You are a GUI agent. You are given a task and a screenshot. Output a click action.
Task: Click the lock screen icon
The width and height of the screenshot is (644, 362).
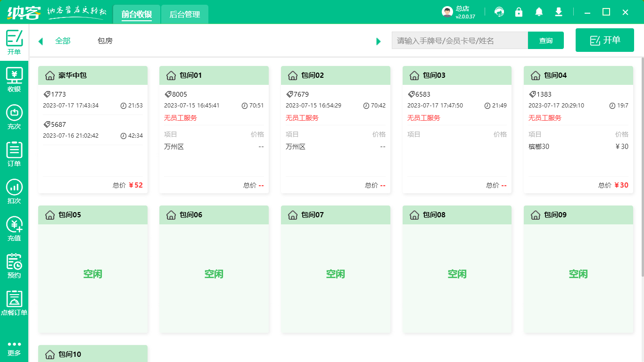click(519, 12)
